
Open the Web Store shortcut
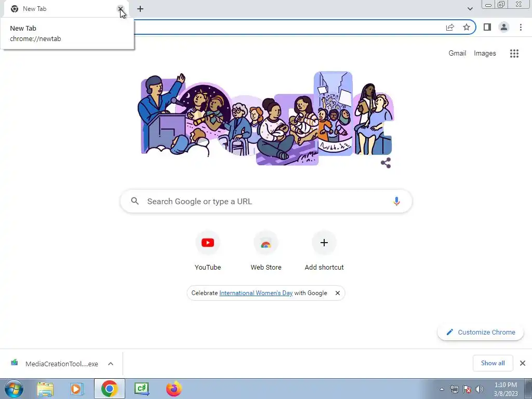tap(266, 251)
